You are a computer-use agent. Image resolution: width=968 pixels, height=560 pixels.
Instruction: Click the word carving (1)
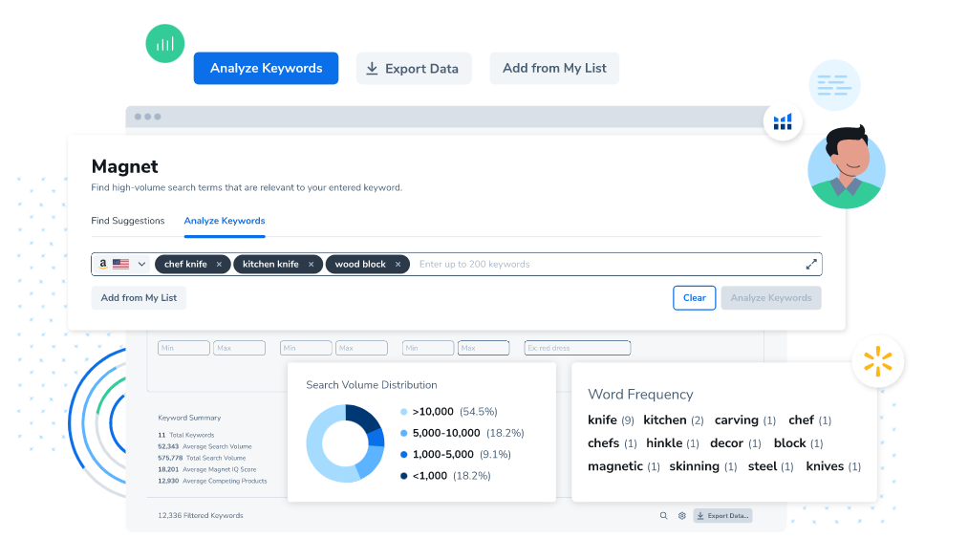(745, 420)
